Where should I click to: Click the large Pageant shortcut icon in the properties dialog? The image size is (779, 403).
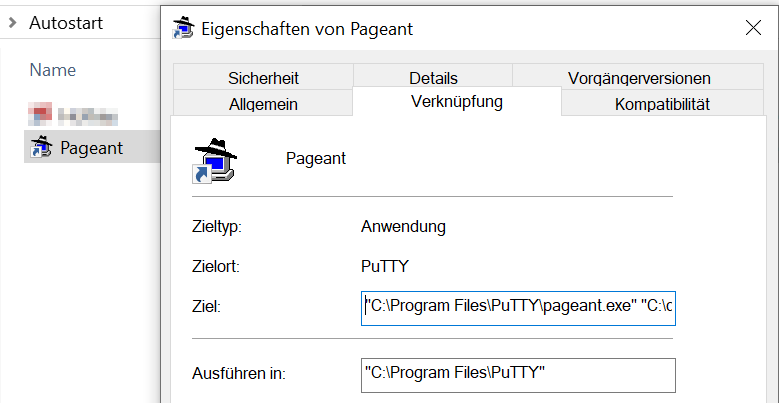[214, 159]
